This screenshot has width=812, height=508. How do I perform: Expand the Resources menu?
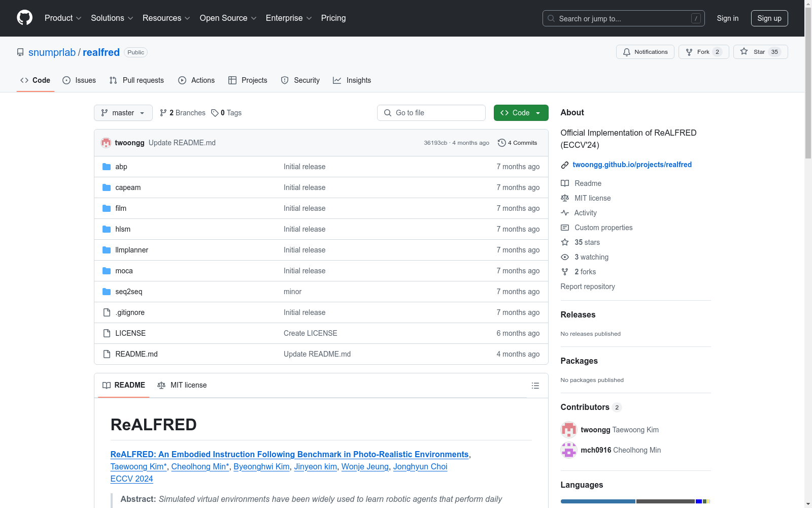[166, 18]
